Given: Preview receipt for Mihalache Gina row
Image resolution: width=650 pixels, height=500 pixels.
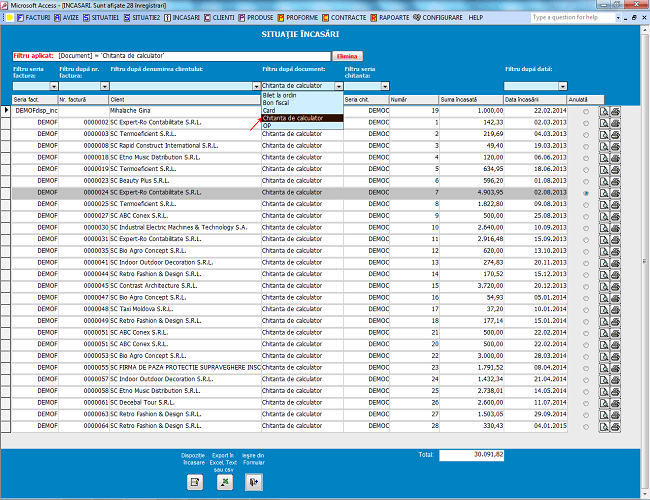Looking at the screenshot, I should click(604, 112).
